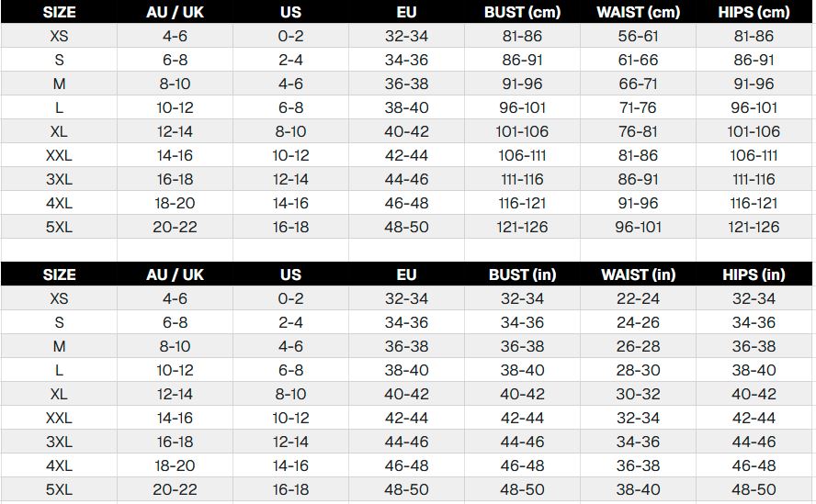Click the WAIST (cm) column header
Image resolution: width=816 pixels, height=504 pixels.
coord(638,13)
